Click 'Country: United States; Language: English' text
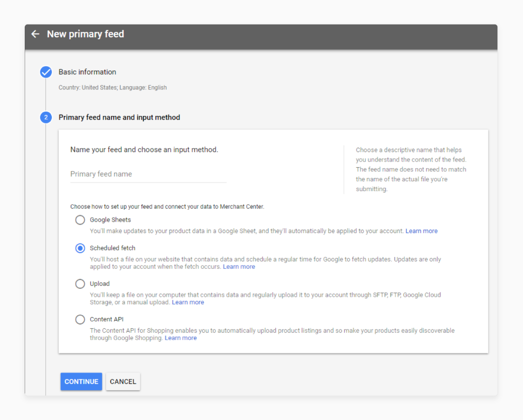Screen dimensions: 523x420 tap(112, 88)
